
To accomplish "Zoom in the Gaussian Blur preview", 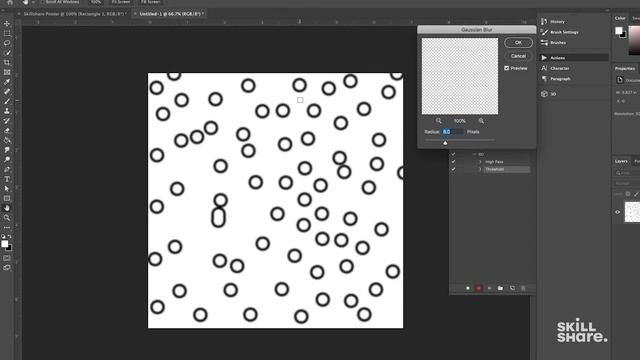I will [x=481, y=121].
